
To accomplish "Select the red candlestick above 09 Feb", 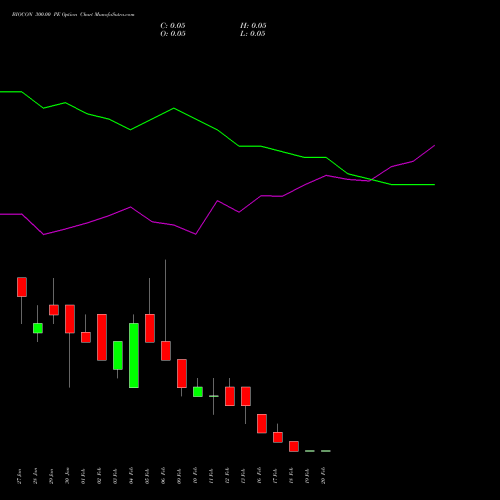I will point(182,374).
